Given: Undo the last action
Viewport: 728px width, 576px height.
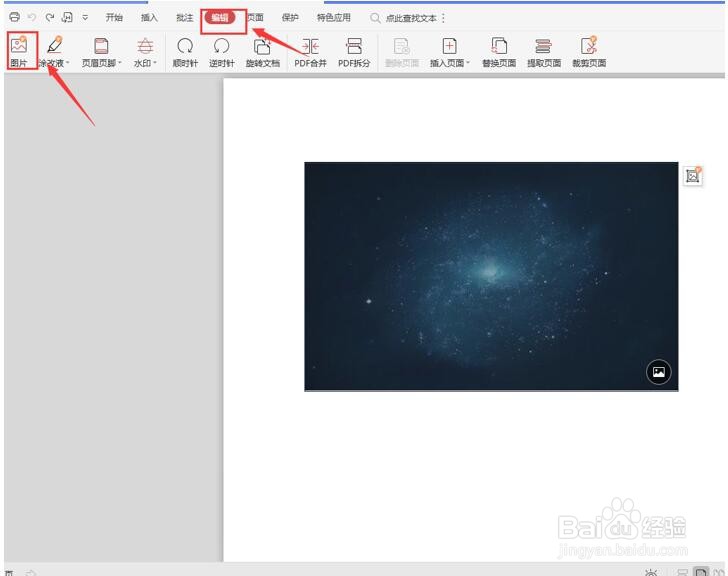Looking at the screenshot, I should coord(32,17).
